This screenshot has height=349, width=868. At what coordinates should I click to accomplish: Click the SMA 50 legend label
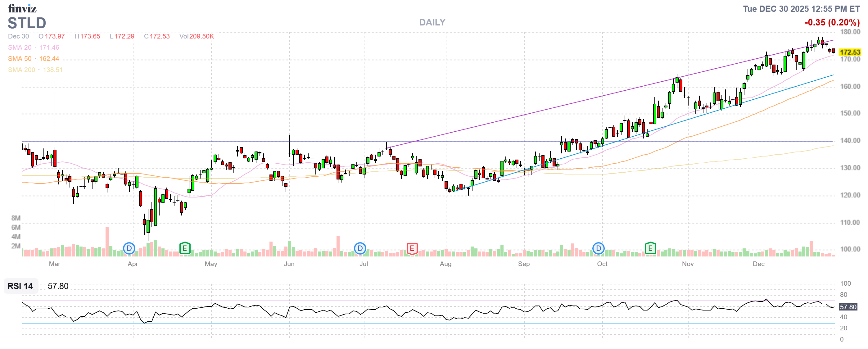click(x=20, y=59)
